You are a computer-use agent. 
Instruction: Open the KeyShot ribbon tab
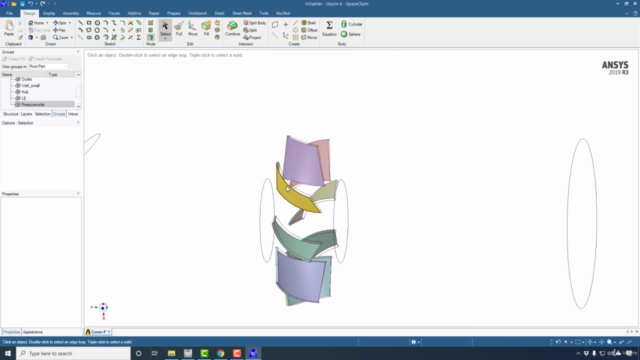pyautogui.click(x=283, y=13)
